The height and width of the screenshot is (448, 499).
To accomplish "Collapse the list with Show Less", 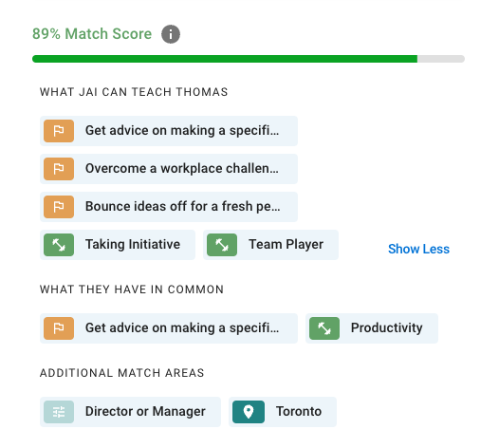I will point(418,249).
